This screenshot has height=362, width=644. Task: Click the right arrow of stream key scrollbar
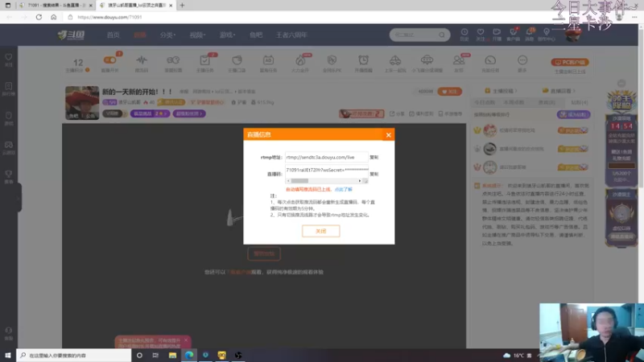pyautogui.click(x=360, y=181)
